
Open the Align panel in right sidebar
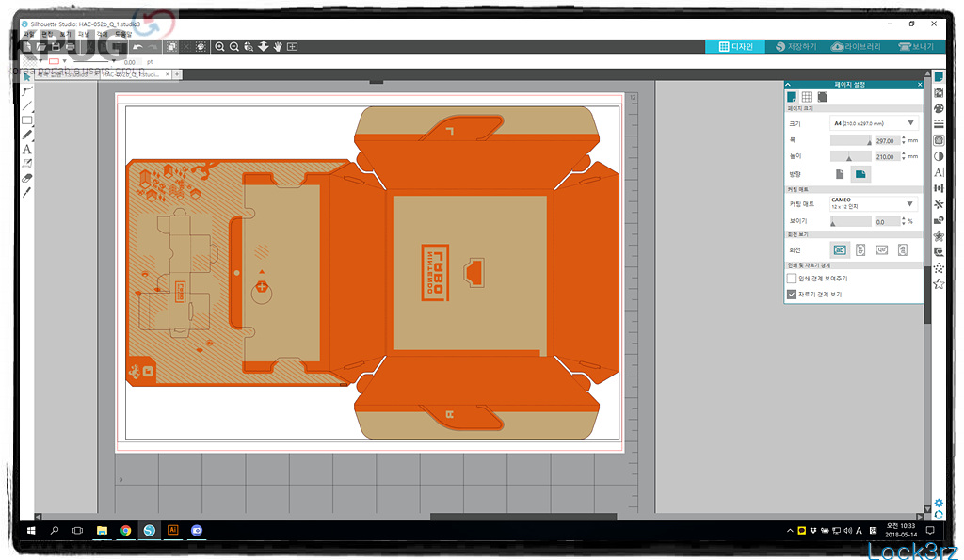pyautogui.click(x=939, y=188)
